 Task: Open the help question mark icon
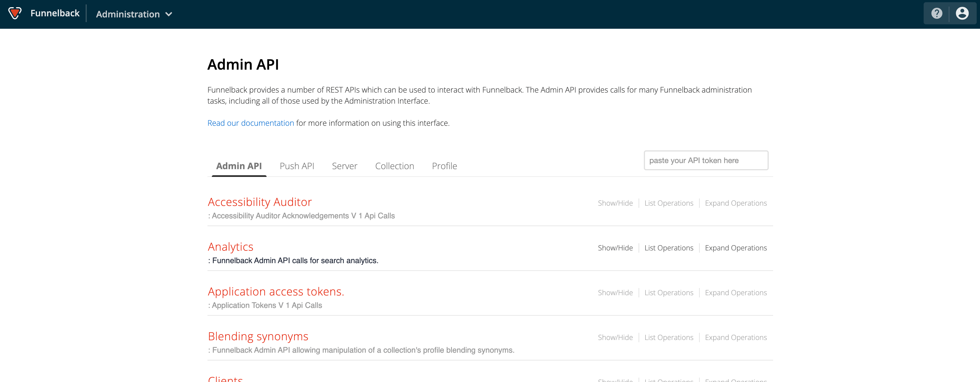[937, 13]
